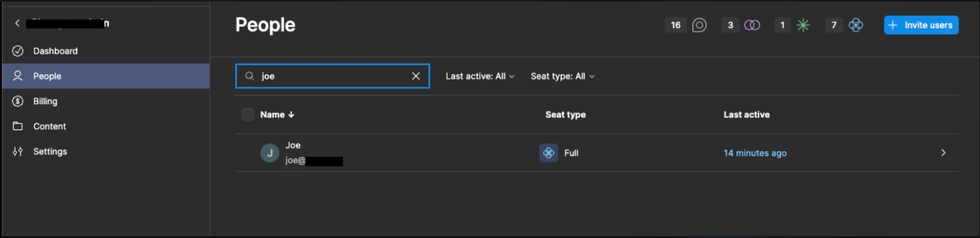Click into the search field containing joe
The width and height of the screenshot is (980, 238).
332,76
